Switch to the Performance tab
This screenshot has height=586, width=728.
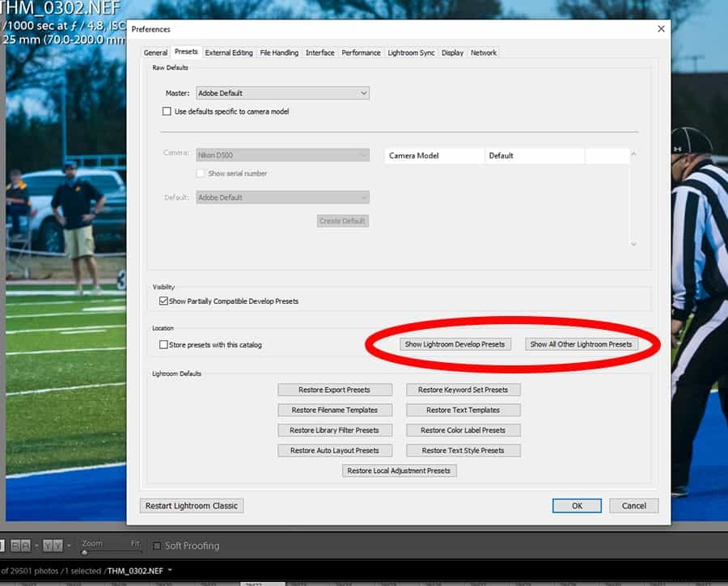click(361, 52)
